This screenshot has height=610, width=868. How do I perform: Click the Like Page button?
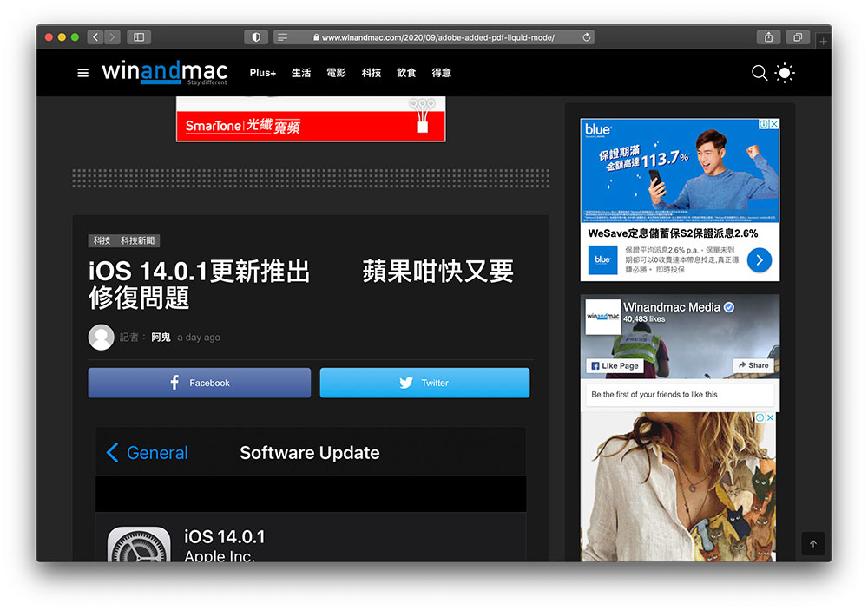point(615,365)
